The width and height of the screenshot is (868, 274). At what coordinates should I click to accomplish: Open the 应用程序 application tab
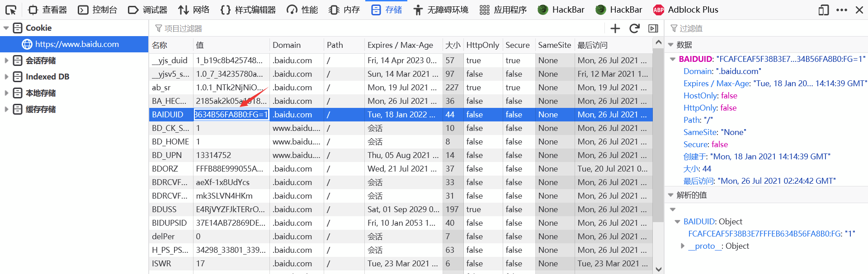503,9
